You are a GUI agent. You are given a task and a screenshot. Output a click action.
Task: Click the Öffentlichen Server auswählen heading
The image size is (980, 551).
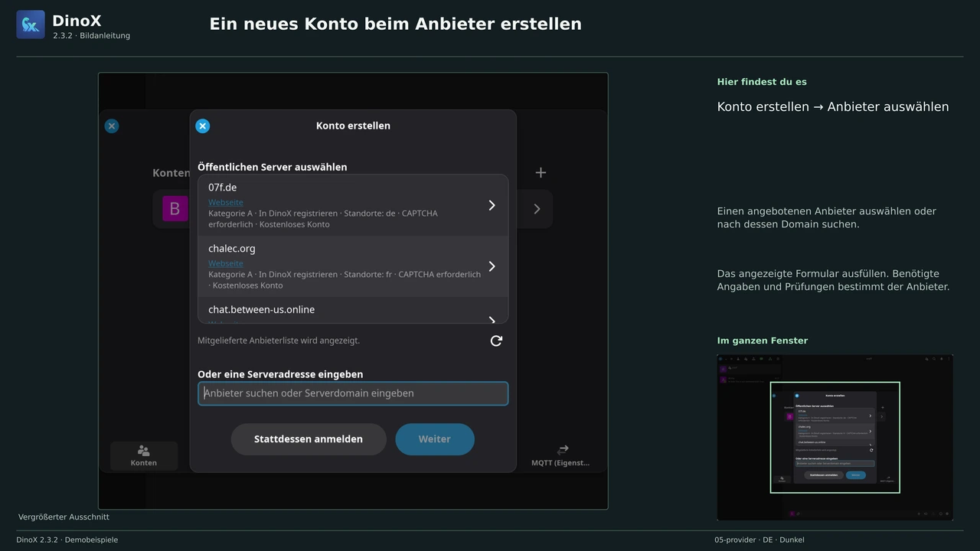(x=273, y=167)
